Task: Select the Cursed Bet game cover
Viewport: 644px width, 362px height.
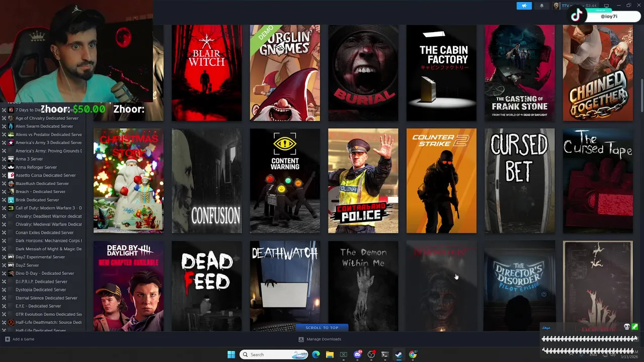Action: [x=520, y=181]
